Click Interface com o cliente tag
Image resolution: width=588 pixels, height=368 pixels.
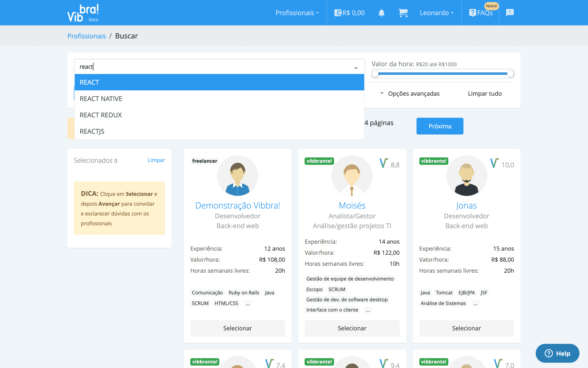coord(332,310)
